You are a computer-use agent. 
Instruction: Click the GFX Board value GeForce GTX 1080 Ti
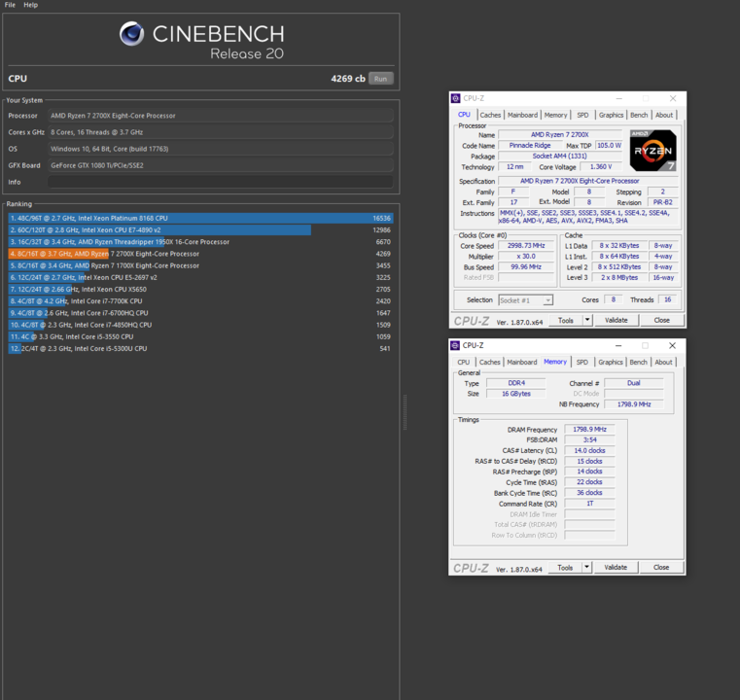click(221, 165)
